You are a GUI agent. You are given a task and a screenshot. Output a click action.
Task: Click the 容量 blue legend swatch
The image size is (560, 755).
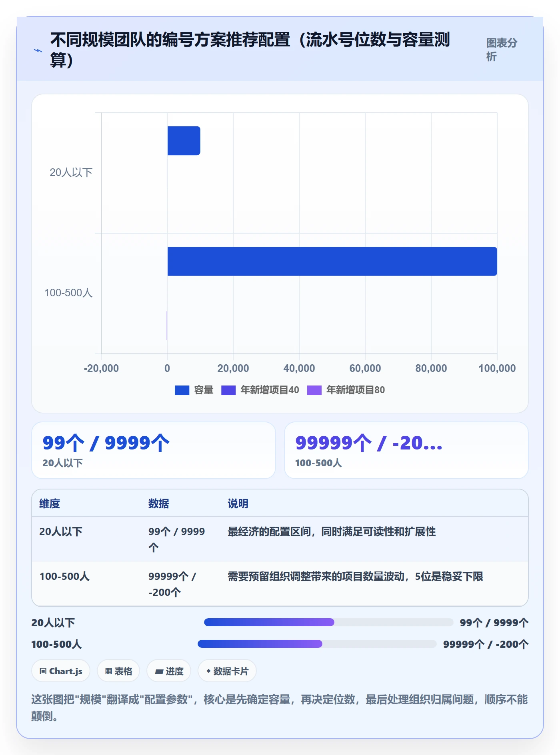[x=182, y=390]
